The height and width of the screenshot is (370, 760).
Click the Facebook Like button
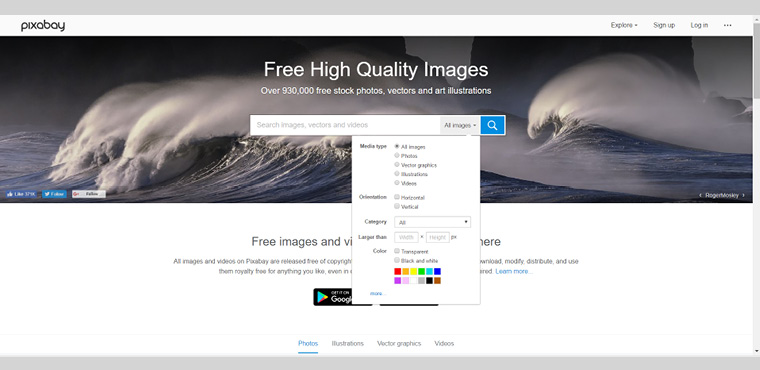pyautogui.click(x=21, y=194)
